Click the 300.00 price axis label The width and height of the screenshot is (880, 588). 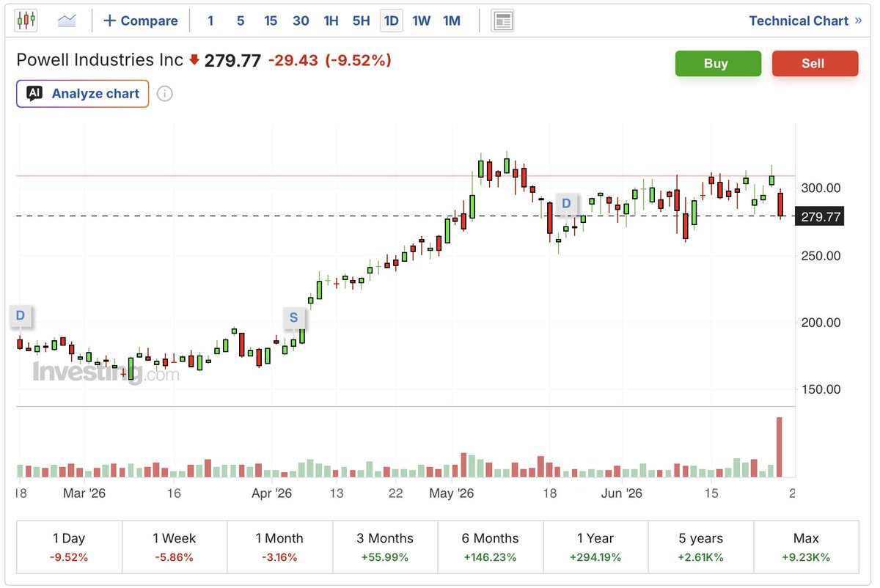tap(821, 188)
